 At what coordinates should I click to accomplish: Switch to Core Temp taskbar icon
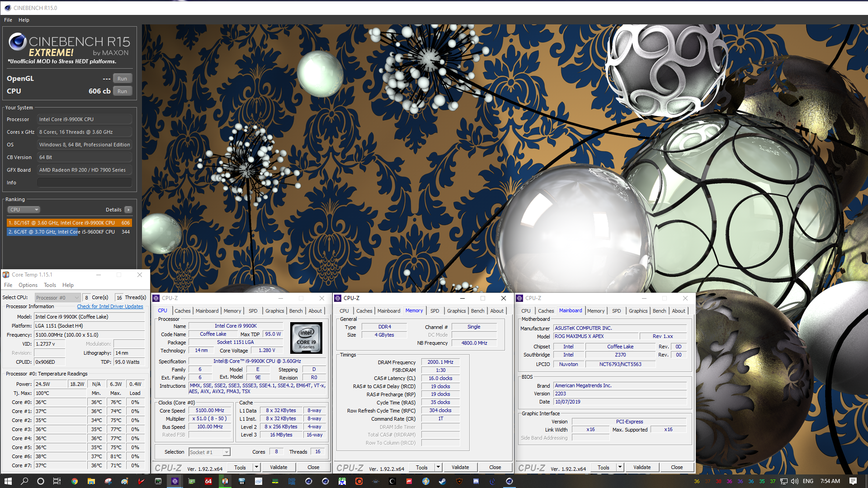pos(225,481)
